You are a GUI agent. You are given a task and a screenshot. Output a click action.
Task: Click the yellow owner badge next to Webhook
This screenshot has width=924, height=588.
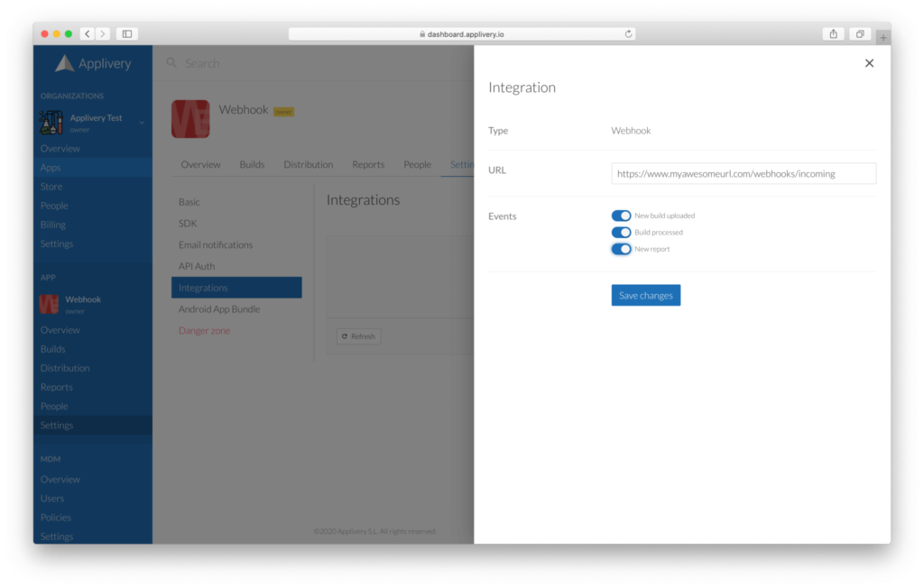point(283,111)
